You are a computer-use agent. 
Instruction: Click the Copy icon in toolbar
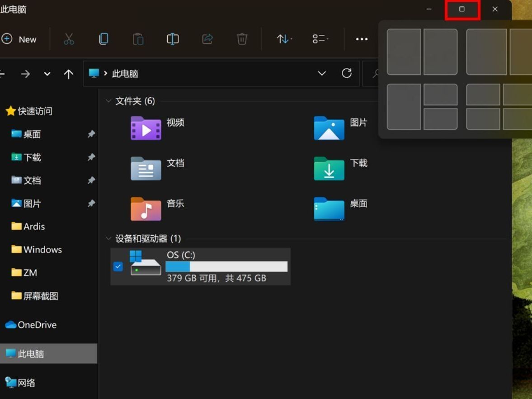tap(104, 39)
